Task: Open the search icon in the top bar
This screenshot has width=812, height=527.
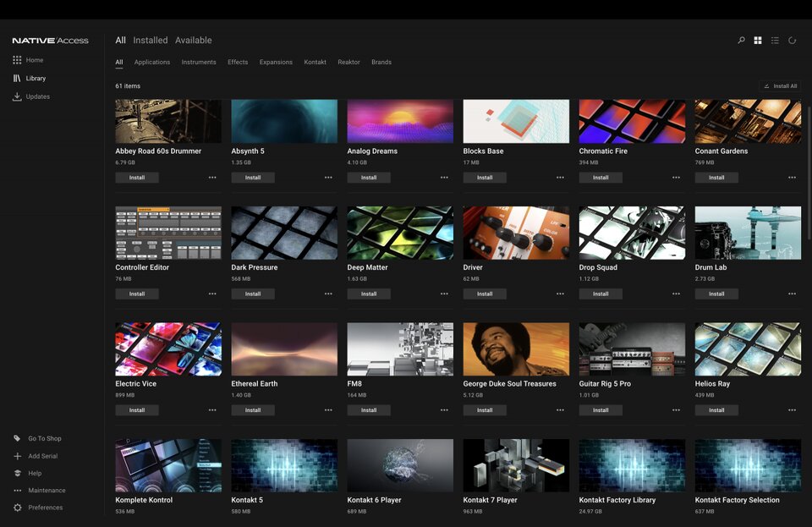Action: (739, 40)
